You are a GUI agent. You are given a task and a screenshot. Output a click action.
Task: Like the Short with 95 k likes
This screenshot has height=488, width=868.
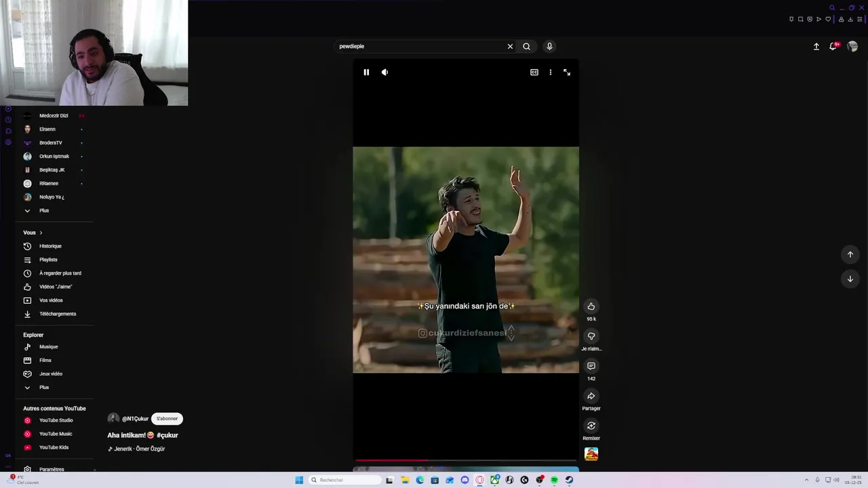click(x=591, y=306)
